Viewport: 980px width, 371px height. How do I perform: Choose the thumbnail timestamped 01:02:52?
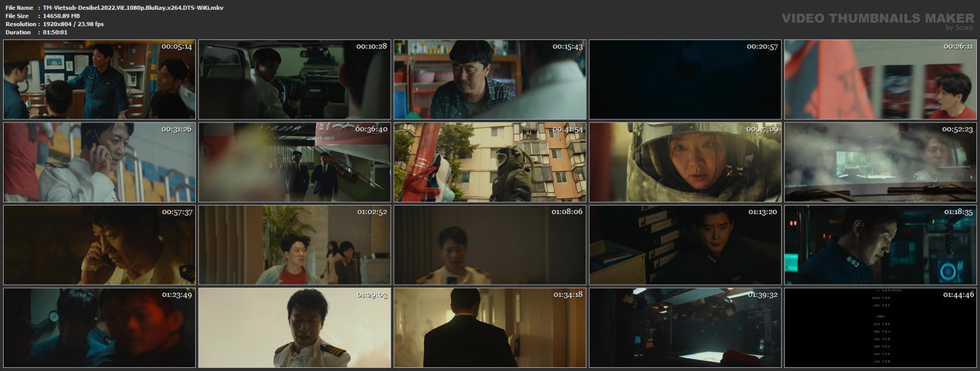click(x=295, y=245)
